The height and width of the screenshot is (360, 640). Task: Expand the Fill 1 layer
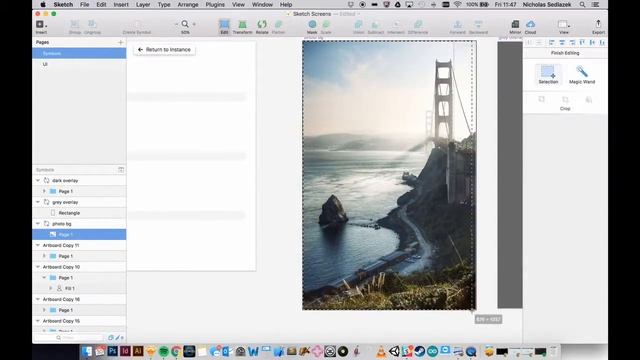click(x=51, y=288)
